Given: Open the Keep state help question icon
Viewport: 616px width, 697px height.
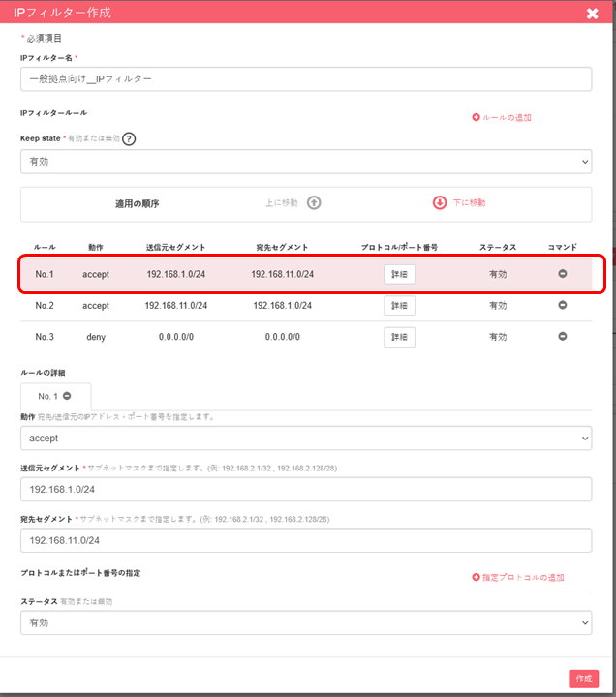Looking at the screenshot, I should (129, 139).
